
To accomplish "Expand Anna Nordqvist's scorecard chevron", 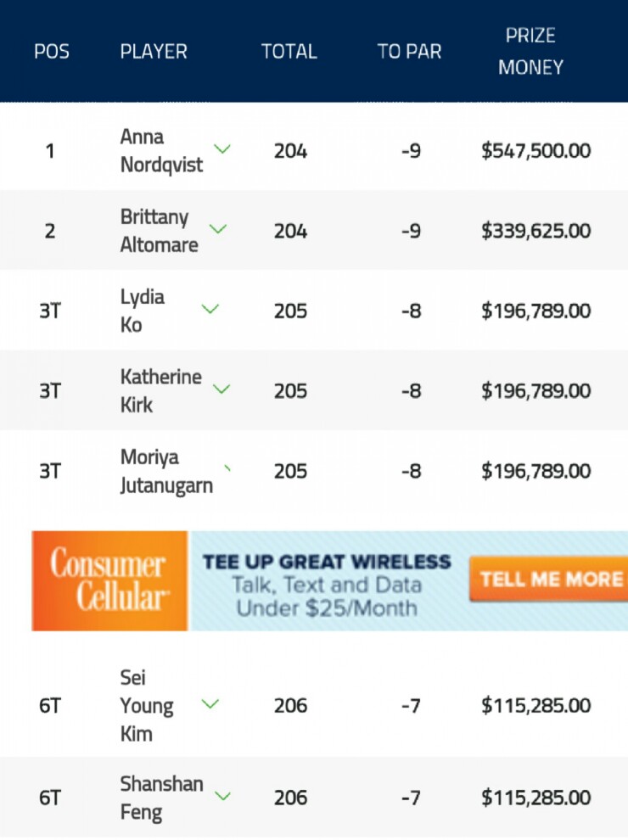I will click(x=221, y=149).
